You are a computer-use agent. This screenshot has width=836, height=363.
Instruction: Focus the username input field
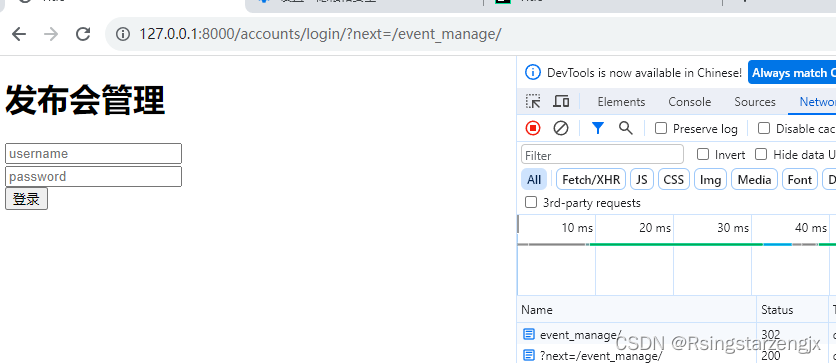[x=93, y=154]
